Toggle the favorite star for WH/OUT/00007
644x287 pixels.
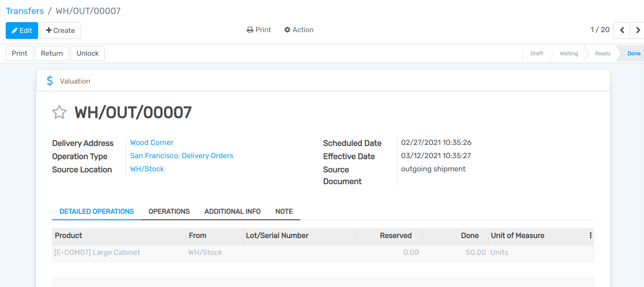(x=59, y=112)
